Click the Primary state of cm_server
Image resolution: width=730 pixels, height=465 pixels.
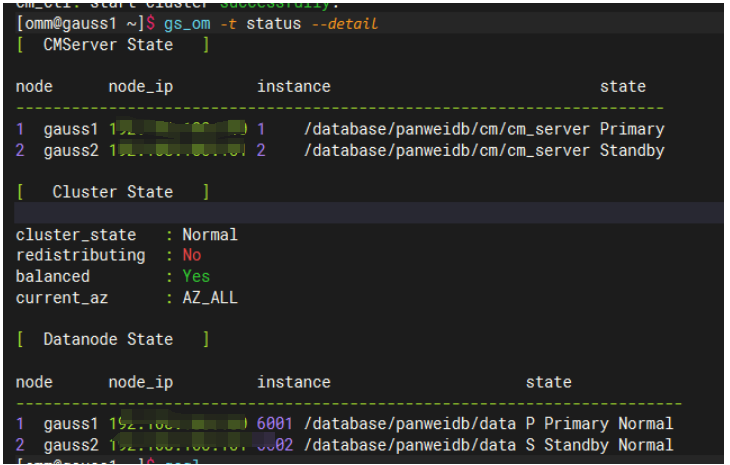(x=632, y=129)
